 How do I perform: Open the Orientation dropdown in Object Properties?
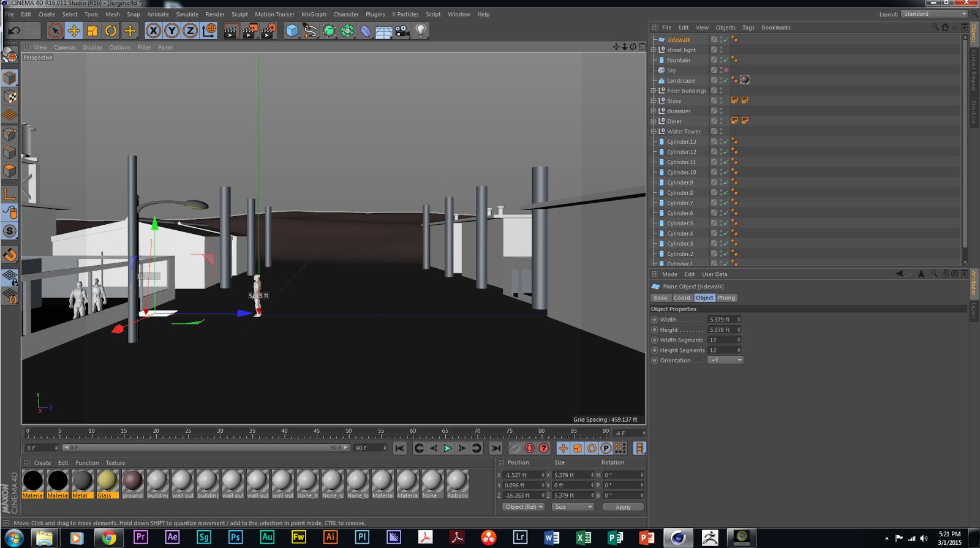pyautogui.click(x=726, y=360)
